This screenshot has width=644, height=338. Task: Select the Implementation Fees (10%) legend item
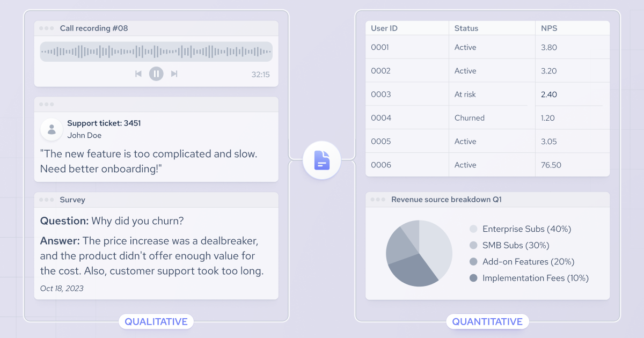pos(529,278)
